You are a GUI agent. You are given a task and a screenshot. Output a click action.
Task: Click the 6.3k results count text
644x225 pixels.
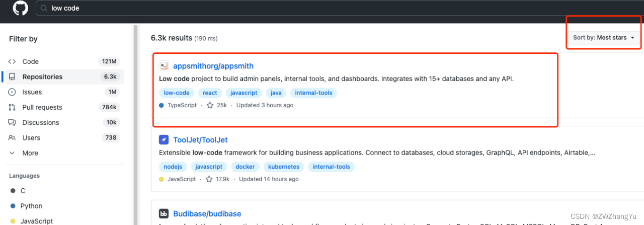pyautogui.click(x=172, y=38)
